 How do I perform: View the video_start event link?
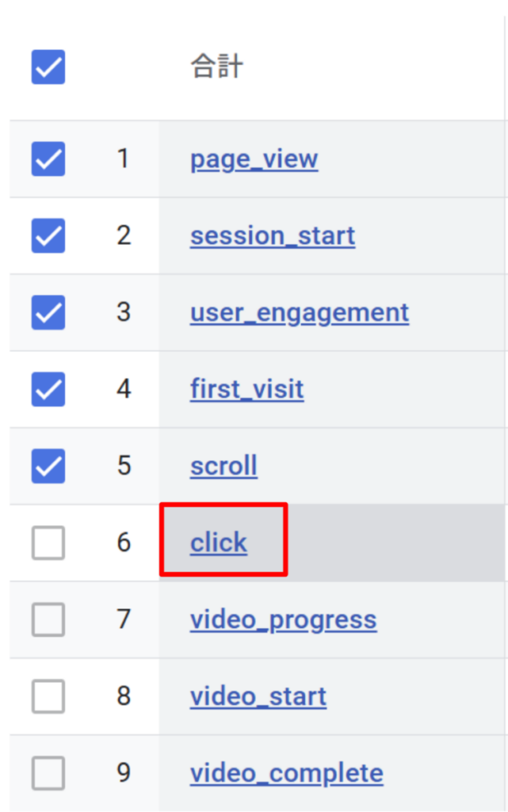pyautogui.click(x=258, y=697)
